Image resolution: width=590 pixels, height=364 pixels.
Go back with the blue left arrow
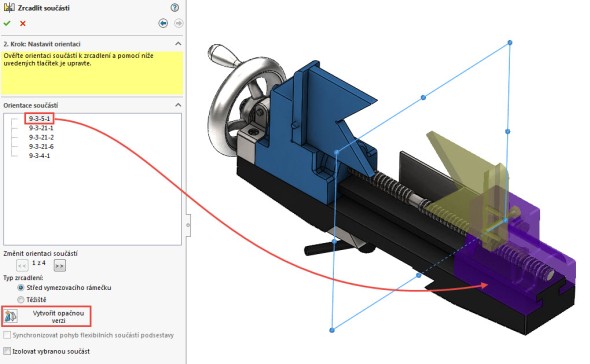163,23
